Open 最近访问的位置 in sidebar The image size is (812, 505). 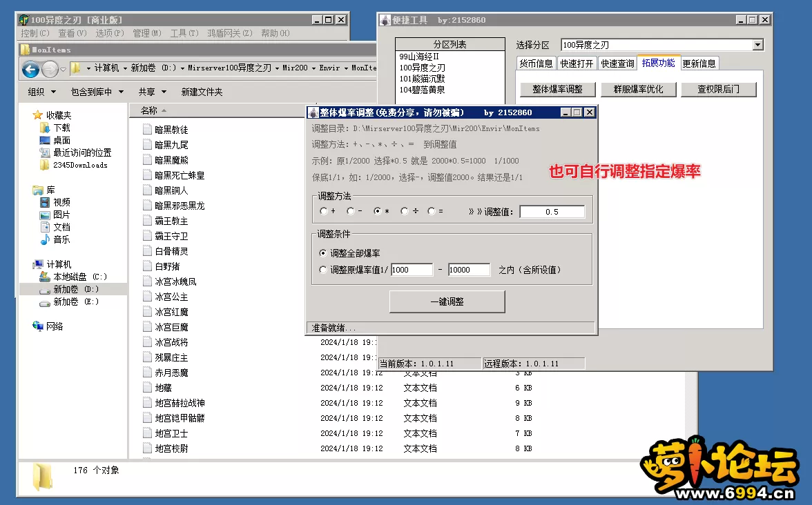82,152
